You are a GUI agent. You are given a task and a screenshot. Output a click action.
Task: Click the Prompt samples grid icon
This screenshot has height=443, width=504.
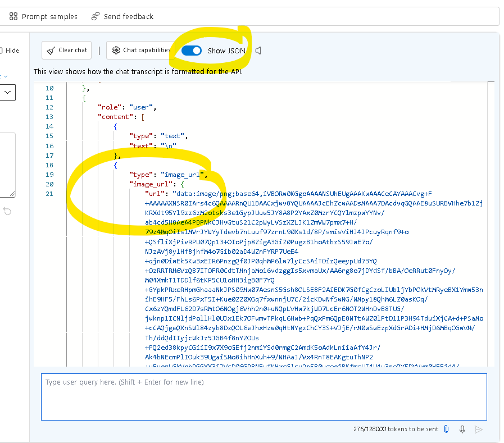tap(13, 16)
